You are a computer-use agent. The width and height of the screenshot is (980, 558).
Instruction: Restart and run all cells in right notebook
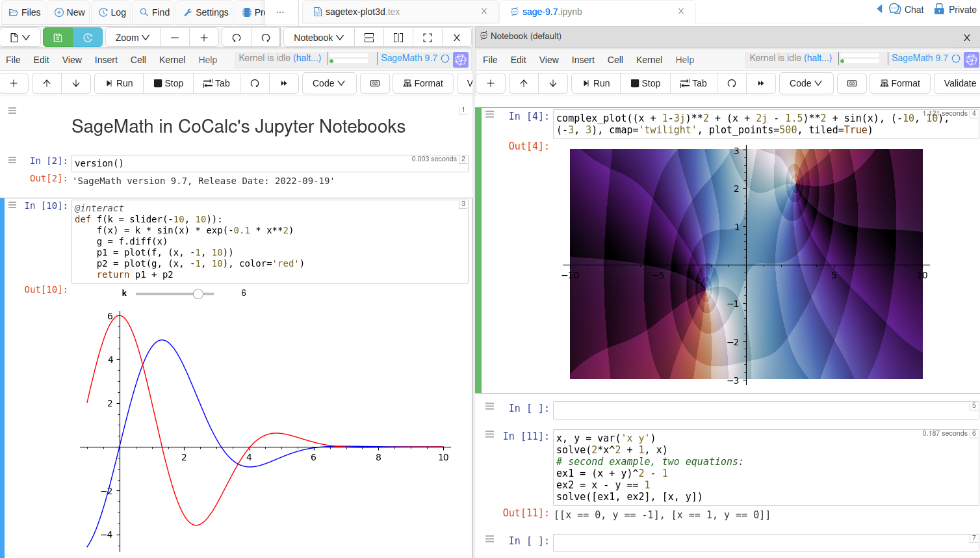click(761, 83)
